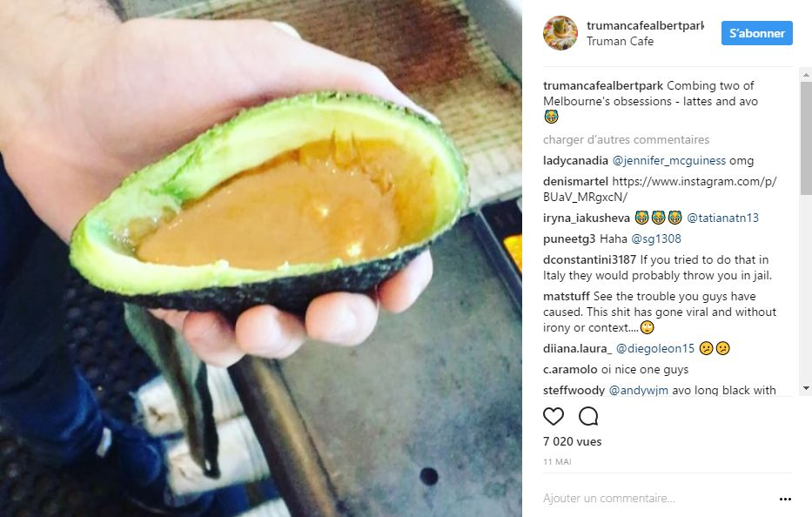Open the @sg1308 mention link
The image size is (812, 517).
655,238
